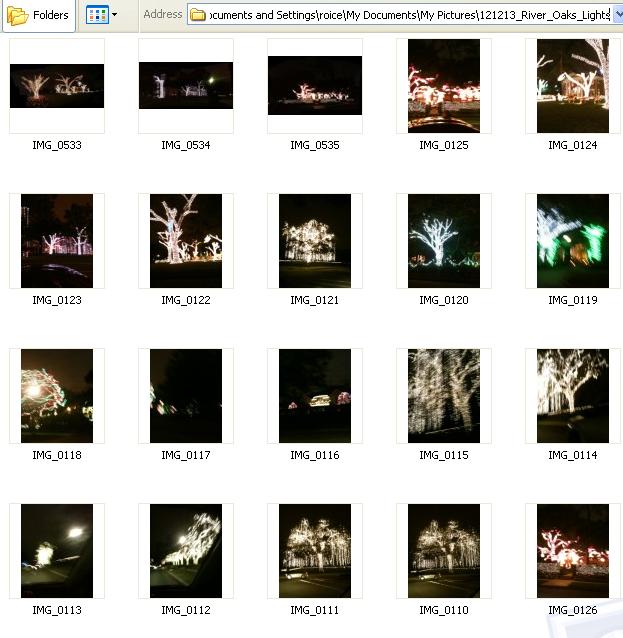Click the IMG_0534 file name
The width and height of the screenshot is (623, 638).
tap(186, 145)
